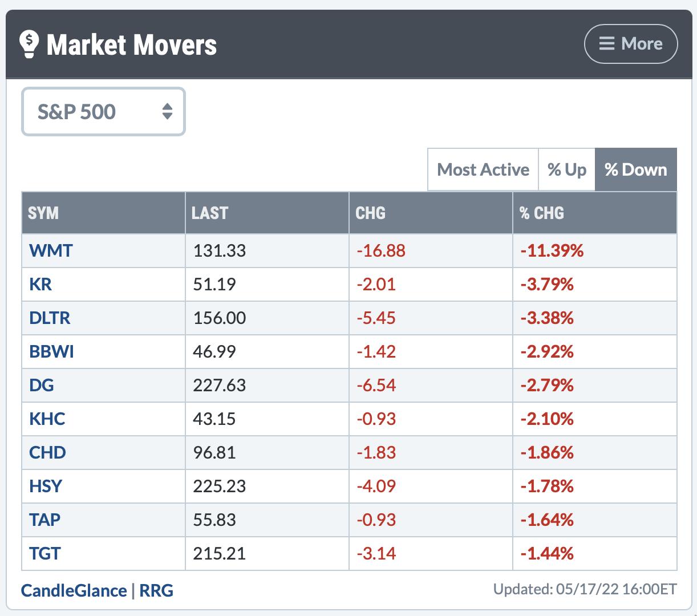
Task: Click the BBWI ticker symbol
Action: pos(51,351)
